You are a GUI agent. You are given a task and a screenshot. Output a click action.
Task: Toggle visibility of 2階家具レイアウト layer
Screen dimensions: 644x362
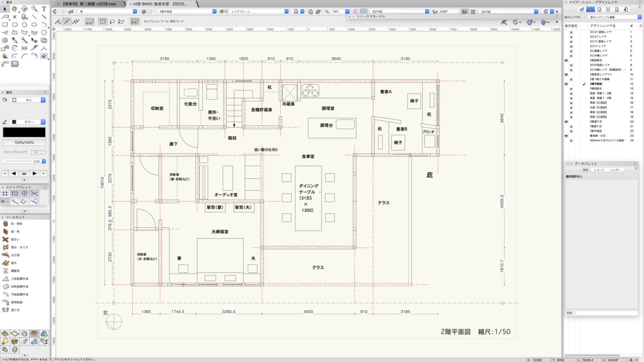pyautogui.click(x=571, y=74)
